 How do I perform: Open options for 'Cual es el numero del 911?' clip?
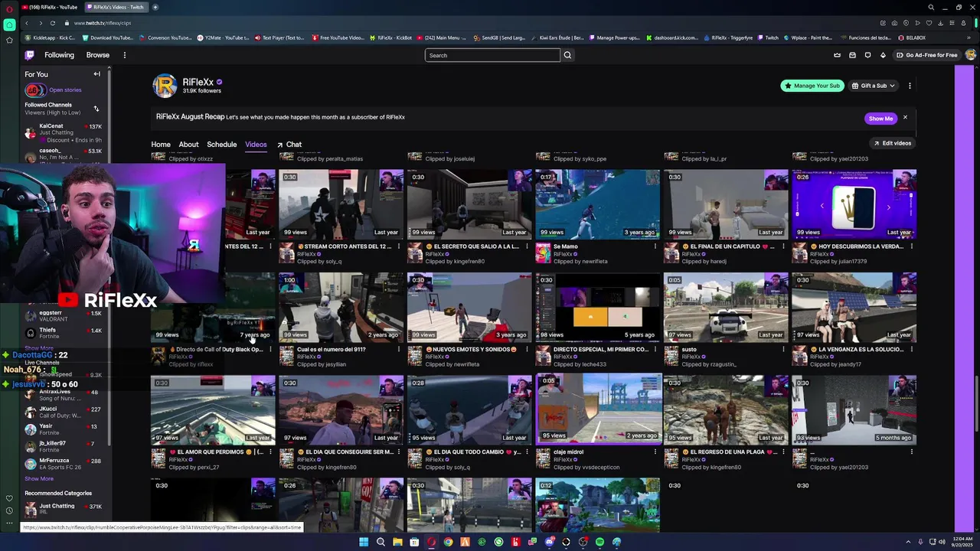(398, 349)
